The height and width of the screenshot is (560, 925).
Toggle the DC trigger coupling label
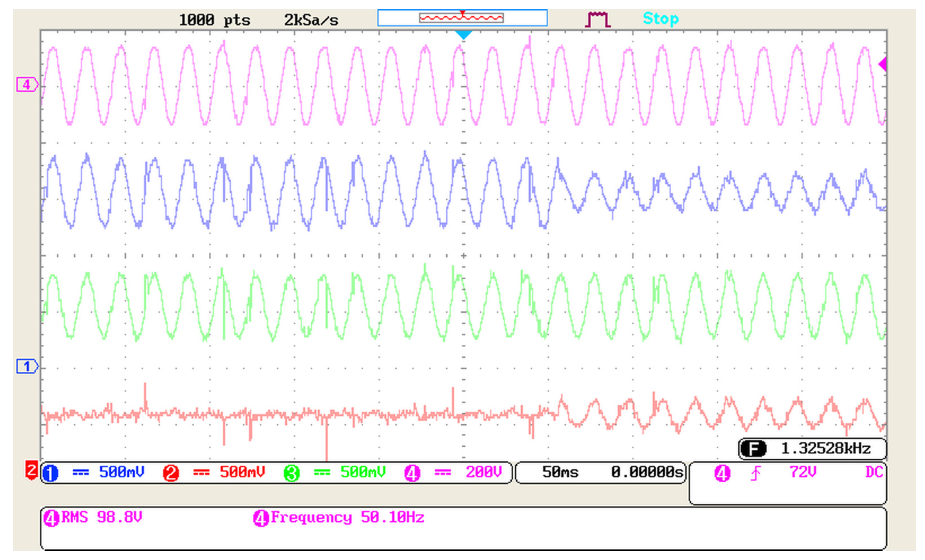tap(874, 472)
